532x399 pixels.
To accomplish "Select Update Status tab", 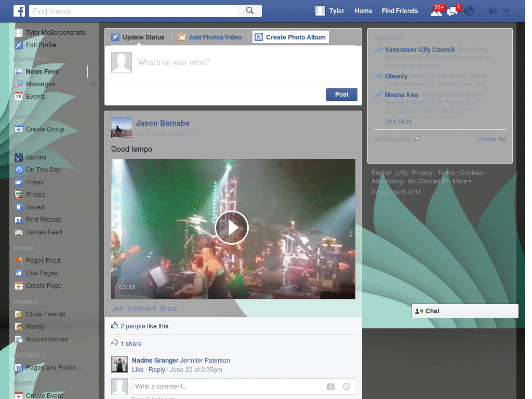I will (138, 37).
